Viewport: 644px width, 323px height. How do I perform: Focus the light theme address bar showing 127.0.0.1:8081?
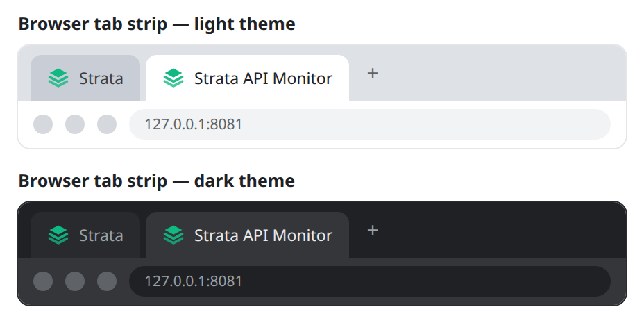click(x=370, y=124)
